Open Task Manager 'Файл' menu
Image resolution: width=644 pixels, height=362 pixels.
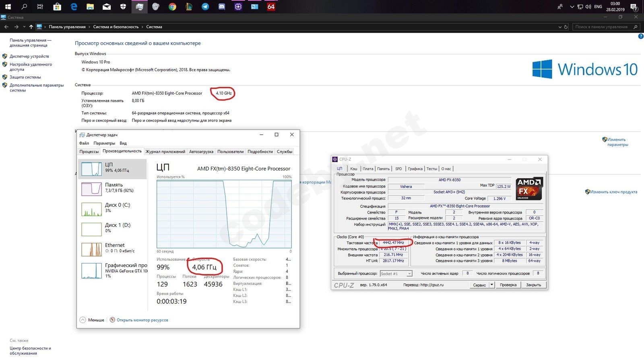coord(84,143)
